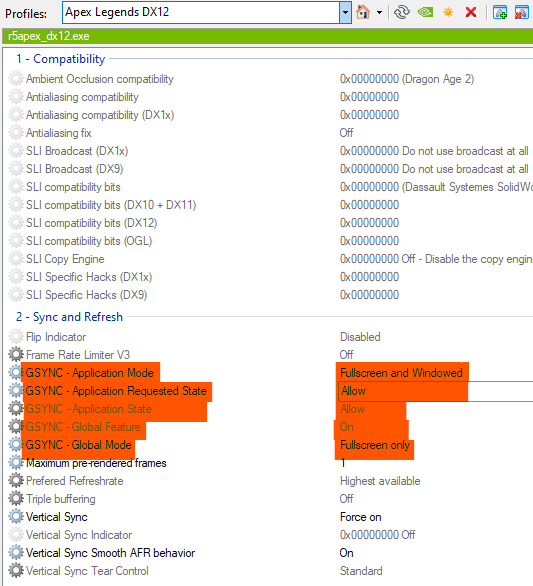Click the 'Fullscreen only' value of Global Mode
Viewport: 533px width, 586px height.
pyautogui.click(x=375, y=445)
